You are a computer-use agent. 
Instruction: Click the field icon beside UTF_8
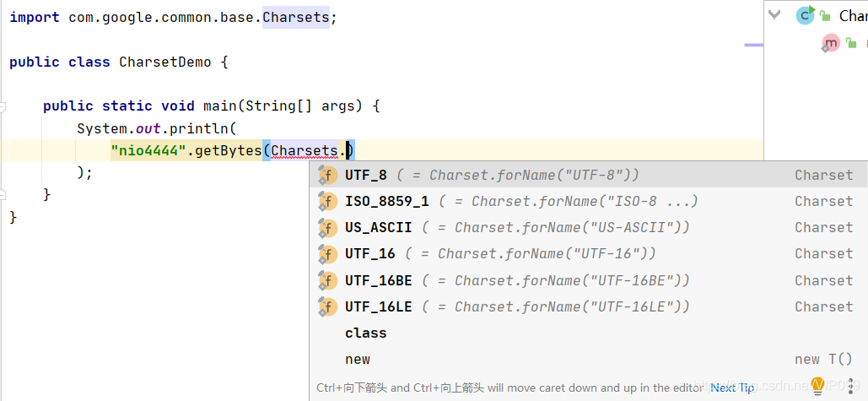click(x=327, y=176)
